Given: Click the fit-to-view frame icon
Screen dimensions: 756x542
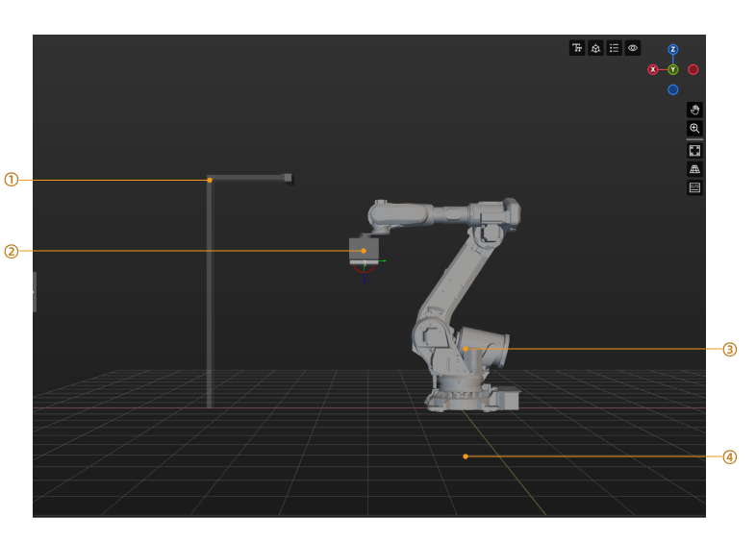Looking at the screenshot, I should tap(694, 151).
